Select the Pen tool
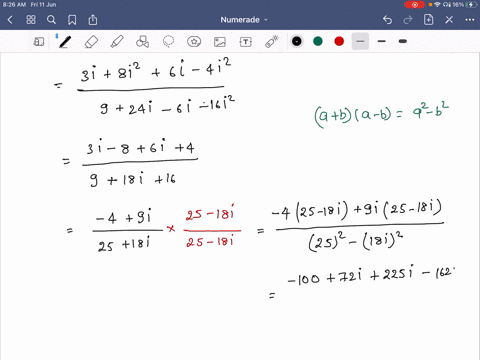The image size is (480, 360). pos(65,42)
